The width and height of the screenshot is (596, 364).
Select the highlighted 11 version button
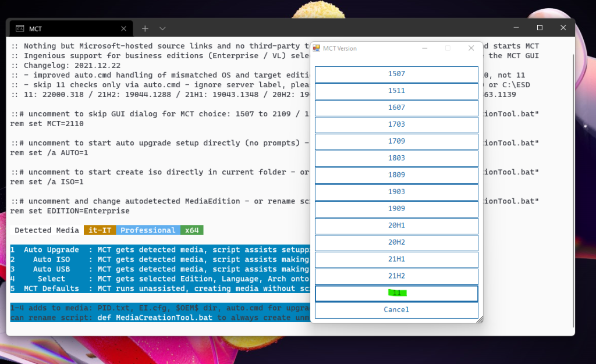point(396,293)
